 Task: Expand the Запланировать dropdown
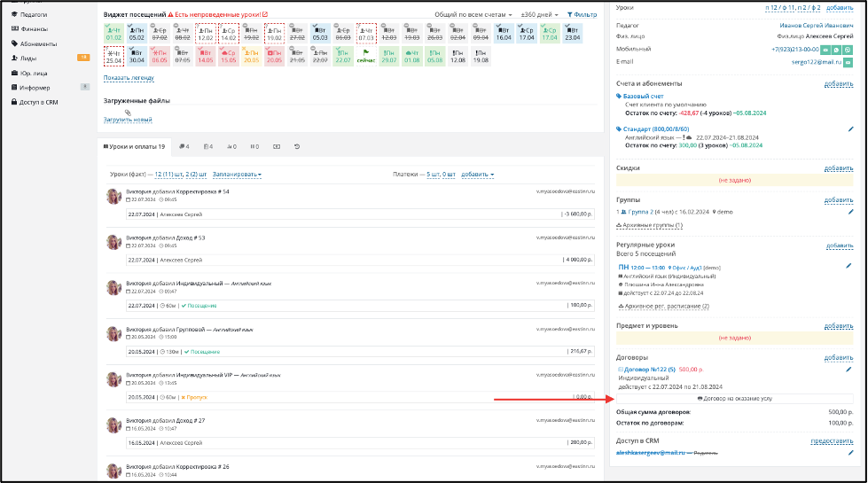pos(237,175)
